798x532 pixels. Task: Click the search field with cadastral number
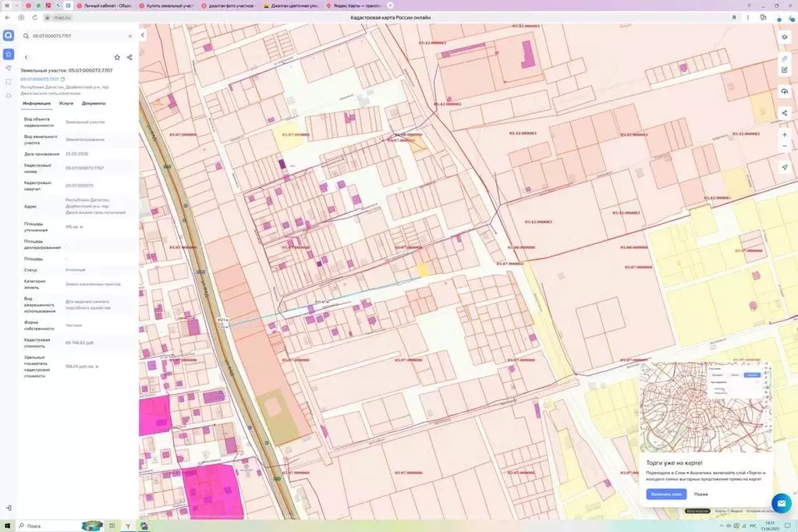[77, 36]
